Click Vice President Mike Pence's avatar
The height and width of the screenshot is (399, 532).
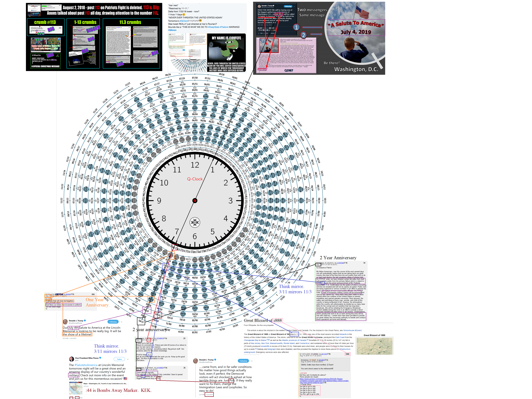click(71, 359)
